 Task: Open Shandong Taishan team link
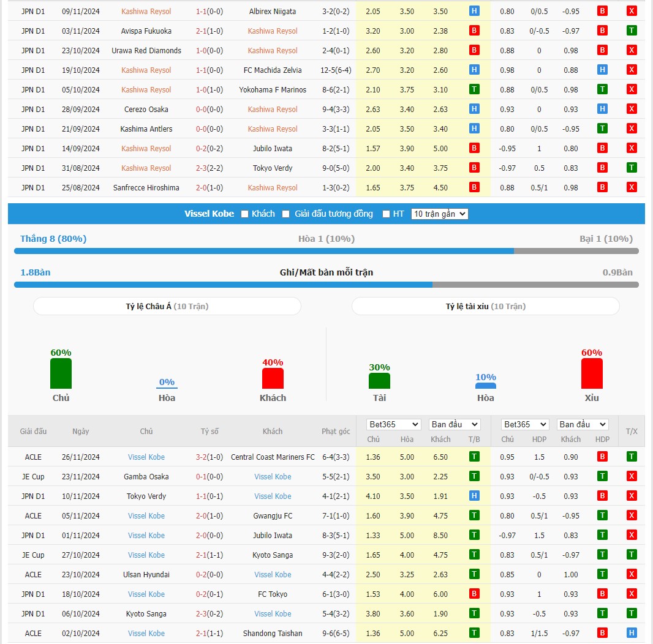[x=273, y=633]
